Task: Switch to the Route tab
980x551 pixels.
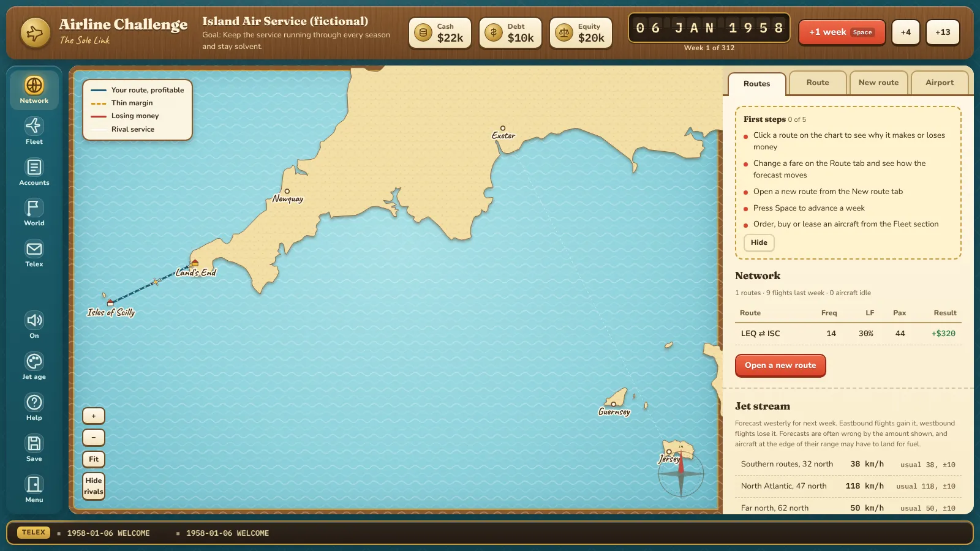Action: (x=818, y=83)
